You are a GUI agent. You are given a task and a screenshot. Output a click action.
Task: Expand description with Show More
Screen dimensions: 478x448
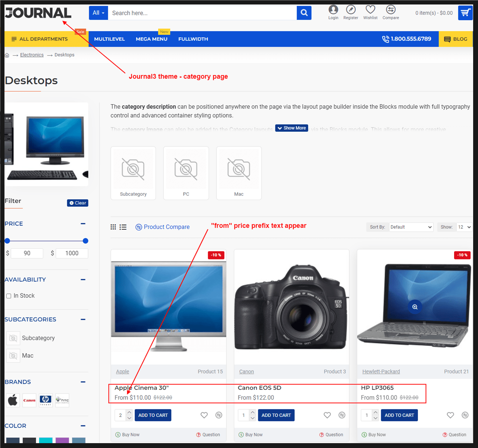coord(291,128)
